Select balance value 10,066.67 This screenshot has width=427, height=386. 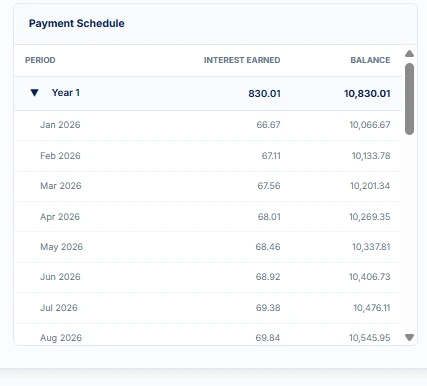370,125
